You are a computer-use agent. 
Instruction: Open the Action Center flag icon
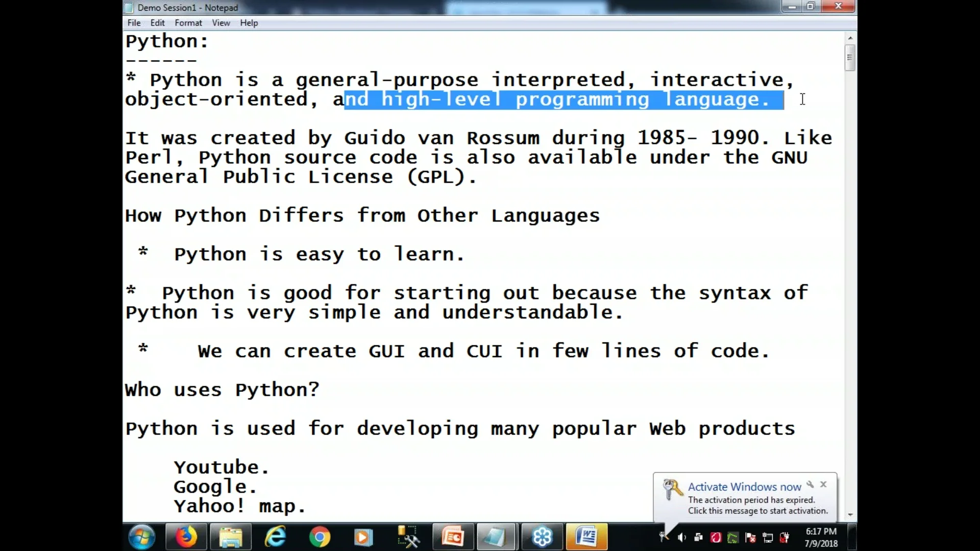tap(750, 537)
